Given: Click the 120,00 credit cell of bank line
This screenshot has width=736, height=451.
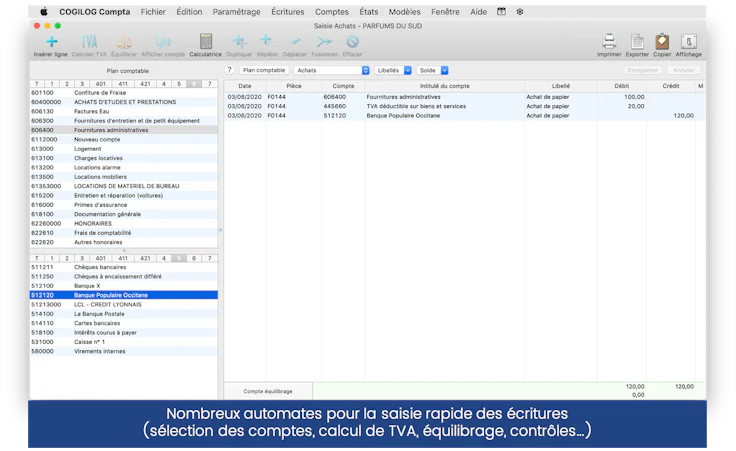Looking at the screenshot, I should point(671,115).
